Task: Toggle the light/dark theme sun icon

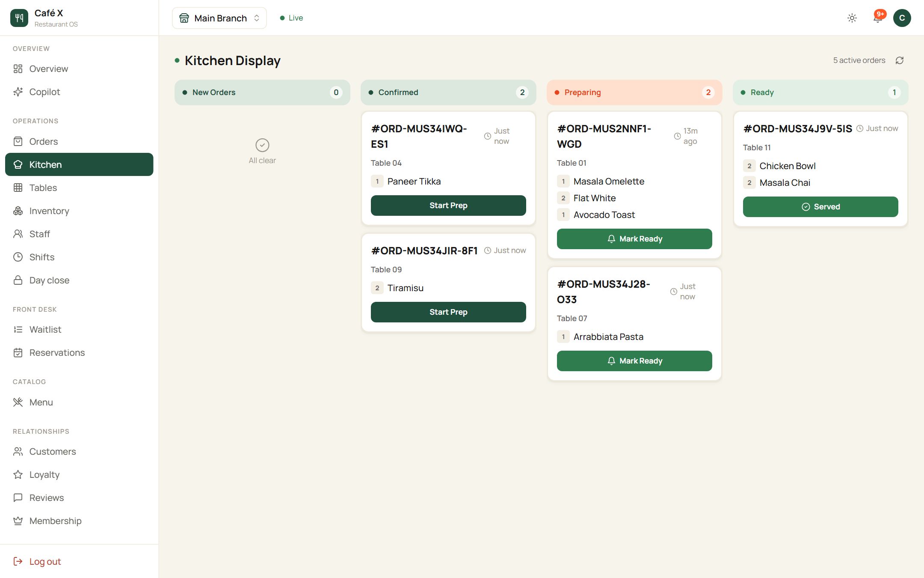Action: tap(852, 18)
